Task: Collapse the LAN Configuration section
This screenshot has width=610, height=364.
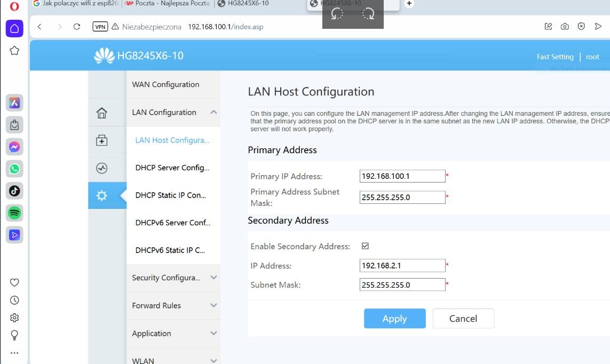Action: pos(213,112)
